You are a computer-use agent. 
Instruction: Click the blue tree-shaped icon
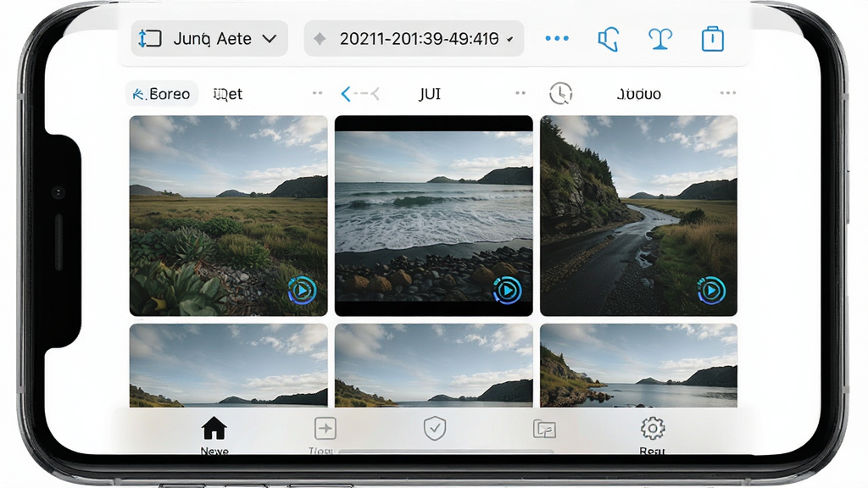tap(659, 39)
